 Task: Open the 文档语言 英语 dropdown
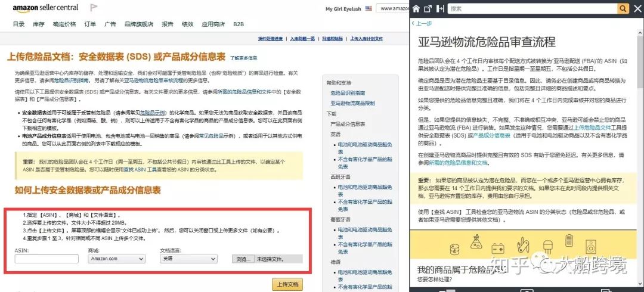click(188, 259)
